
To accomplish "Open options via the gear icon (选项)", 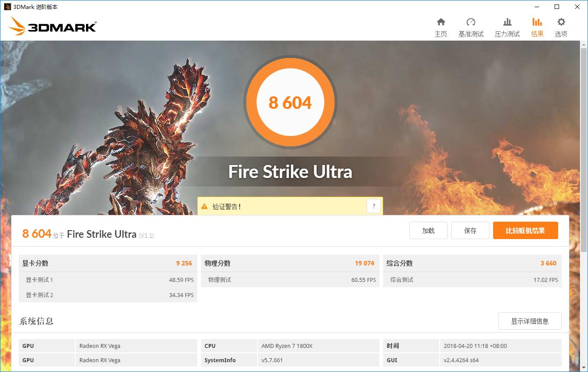I will tap(561, 22).
